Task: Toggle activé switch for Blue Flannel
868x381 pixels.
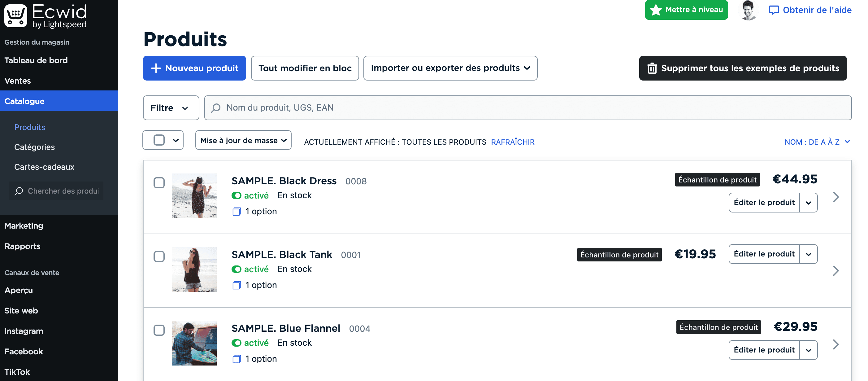Action: (237, 343)
